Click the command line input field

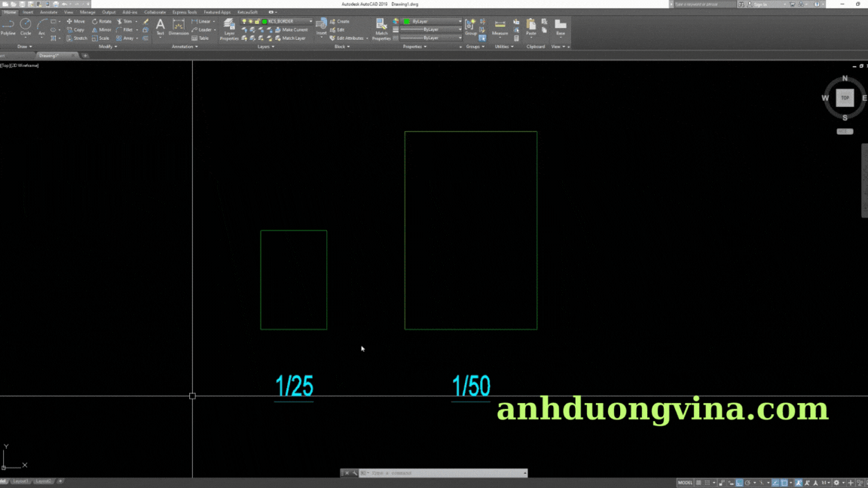(445, 473)
